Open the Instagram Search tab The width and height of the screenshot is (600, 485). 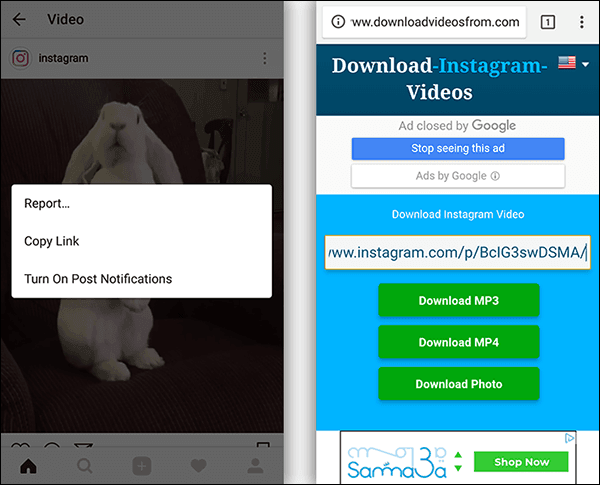tap(85, 466)
